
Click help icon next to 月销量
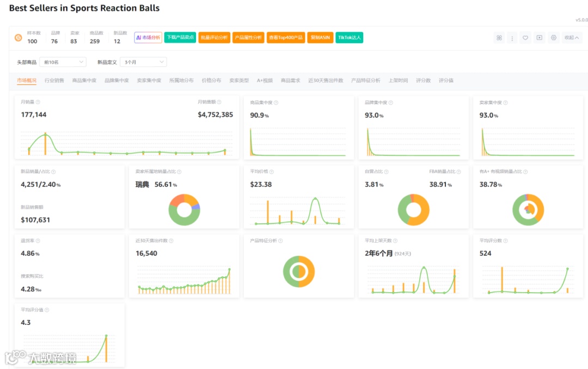point(38,102)
